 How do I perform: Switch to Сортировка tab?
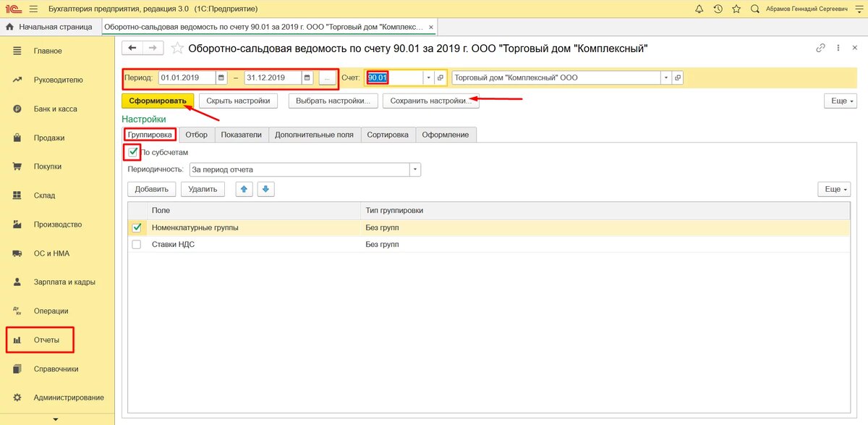pos(388,134)
